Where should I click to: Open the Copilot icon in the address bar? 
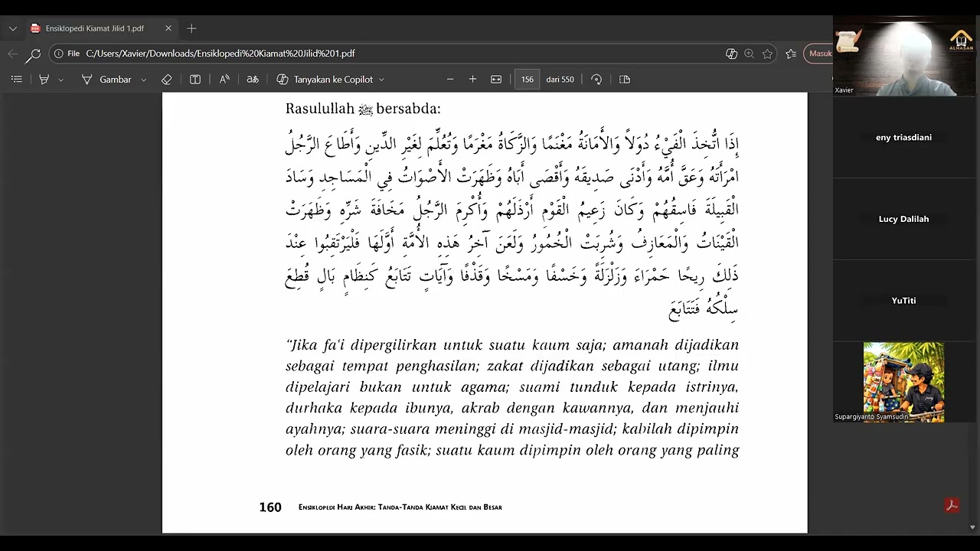731,54
